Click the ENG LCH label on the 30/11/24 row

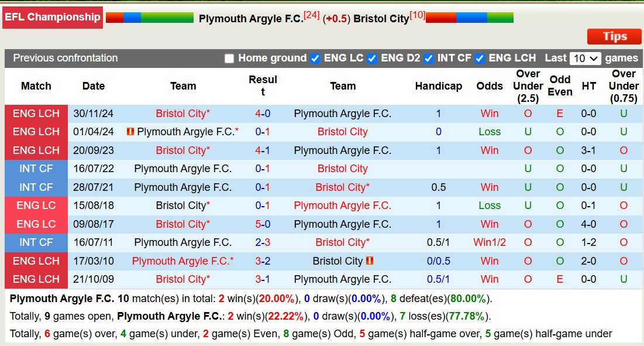(36, 113)
